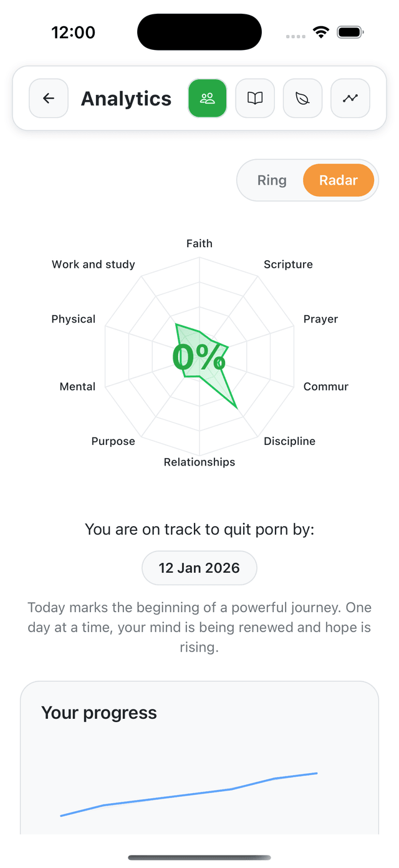Viewport: 399px width, 868px height.
Task: Tap the Faith axis label
Action: (199, 243)
